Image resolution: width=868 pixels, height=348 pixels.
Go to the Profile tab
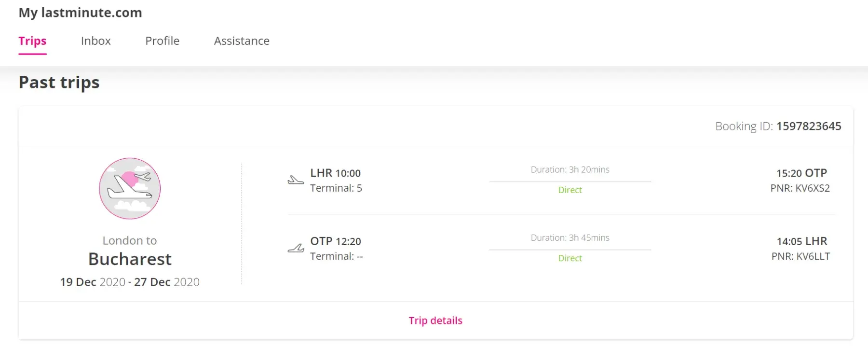pos(162,41)
